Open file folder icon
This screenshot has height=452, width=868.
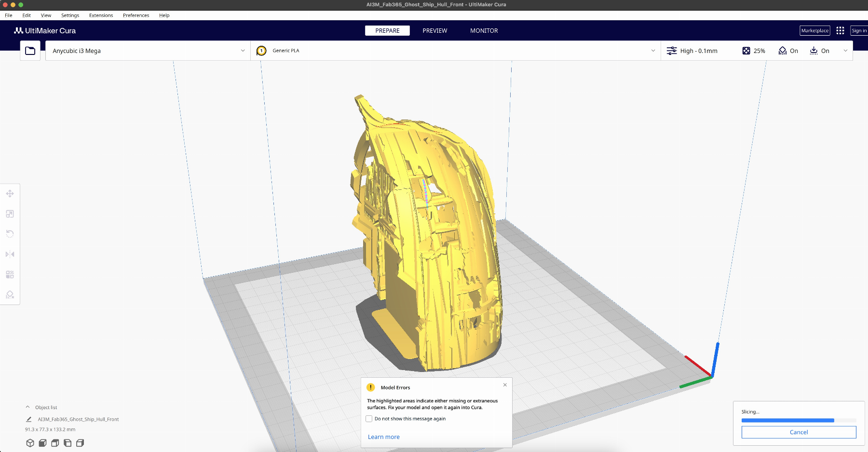[x=30, y=51]
